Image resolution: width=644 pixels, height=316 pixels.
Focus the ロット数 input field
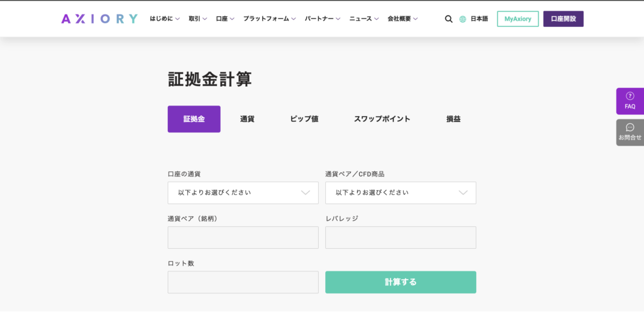click(x=243, y=282)
